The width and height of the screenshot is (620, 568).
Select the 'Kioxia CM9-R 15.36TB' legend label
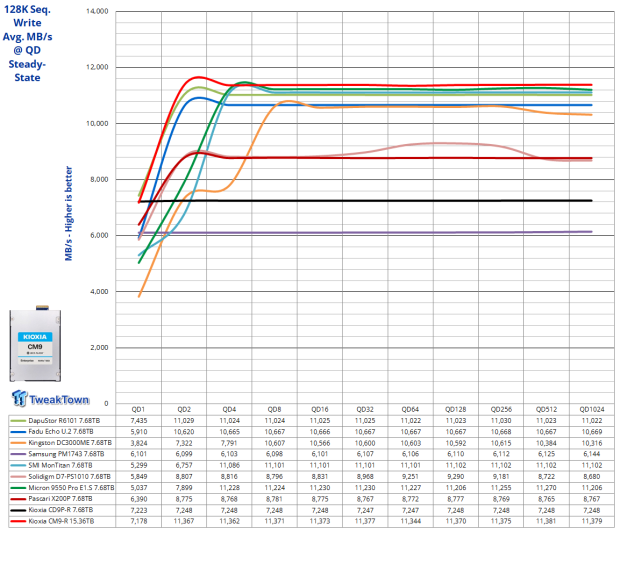click(x=61, y=521)
